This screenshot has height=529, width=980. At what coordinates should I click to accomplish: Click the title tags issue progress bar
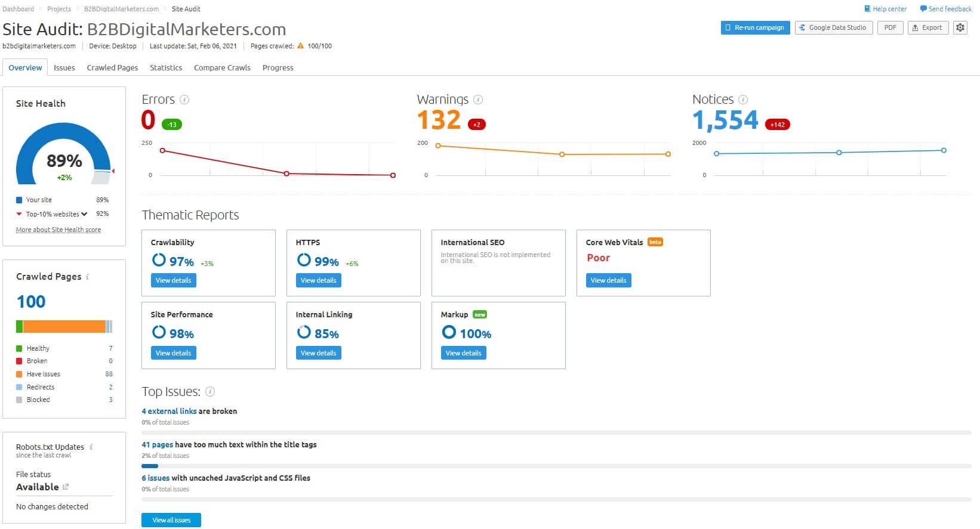point(556,466)
